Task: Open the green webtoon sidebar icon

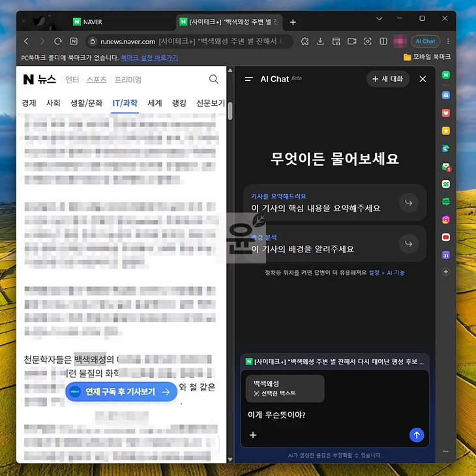Action: tap(445, 201)
